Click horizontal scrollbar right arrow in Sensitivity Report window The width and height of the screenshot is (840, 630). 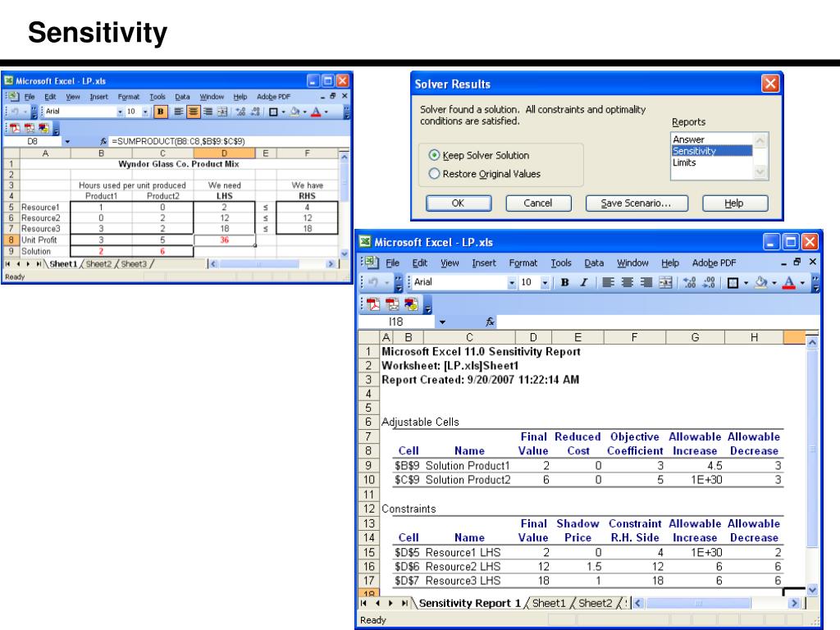point(794,603)
